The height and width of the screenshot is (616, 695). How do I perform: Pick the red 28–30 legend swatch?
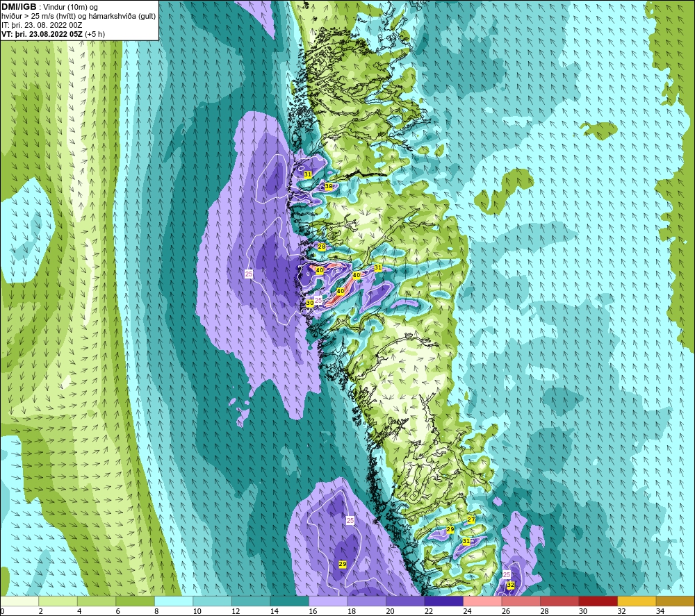559,601
